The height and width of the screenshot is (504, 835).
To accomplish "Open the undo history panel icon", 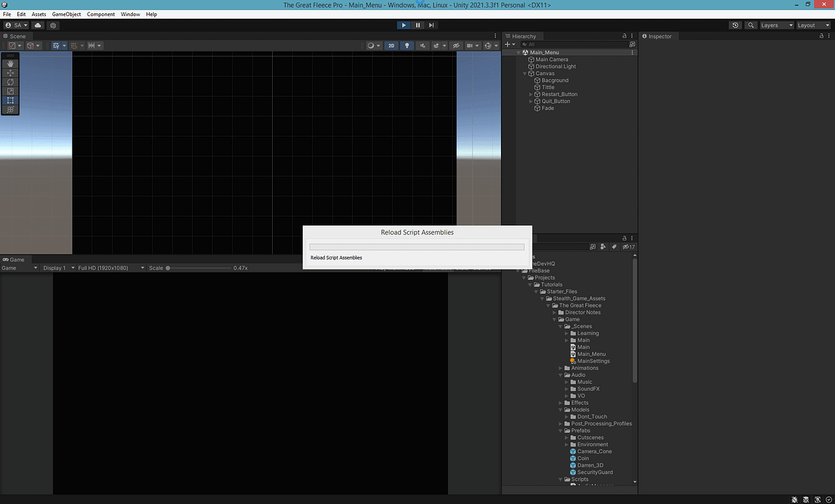I will [x=735, y=24].
